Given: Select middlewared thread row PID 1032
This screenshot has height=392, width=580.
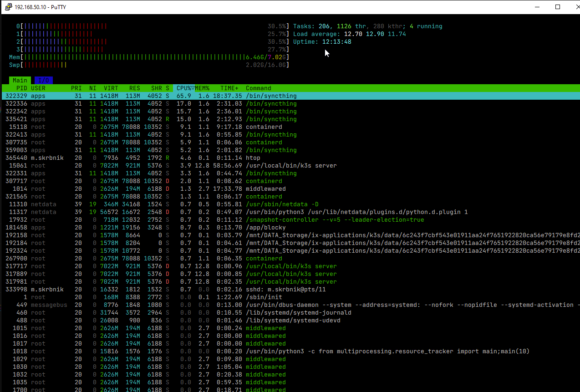Looking at the screenshot, I should (291, 375).
